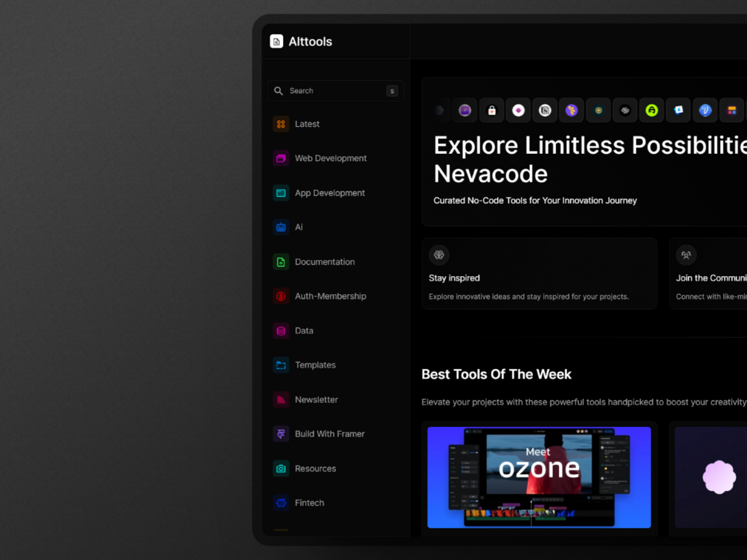747x560 pixels.
Task: Click the blue Templates folder icon
Action: 281,365
